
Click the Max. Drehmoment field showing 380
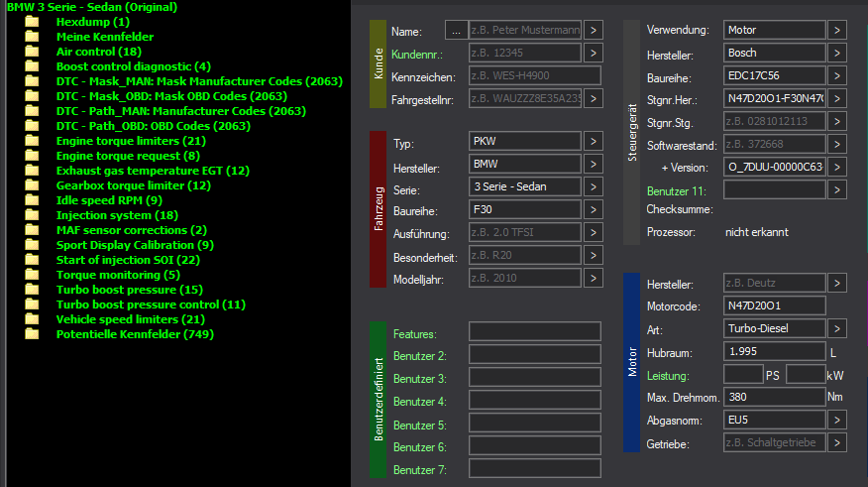click(773, 397)
